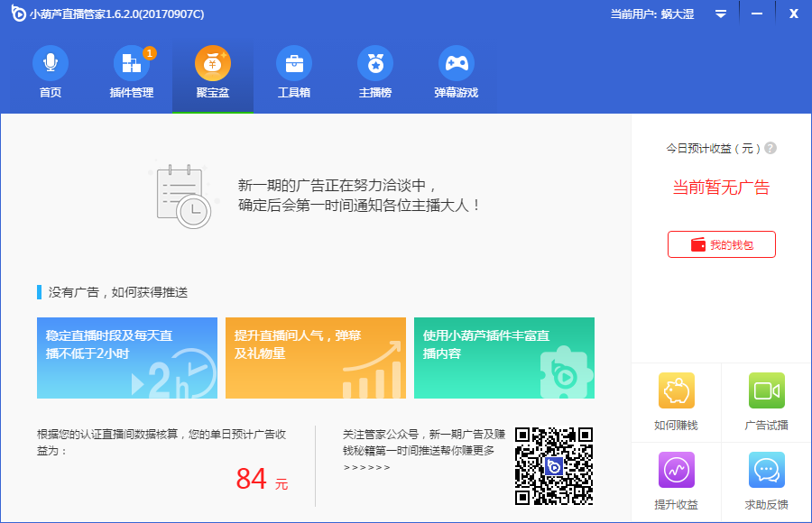
Task: Open the 首页 home microphone icon
Action: pyautogui.click(x=51, y=64)
